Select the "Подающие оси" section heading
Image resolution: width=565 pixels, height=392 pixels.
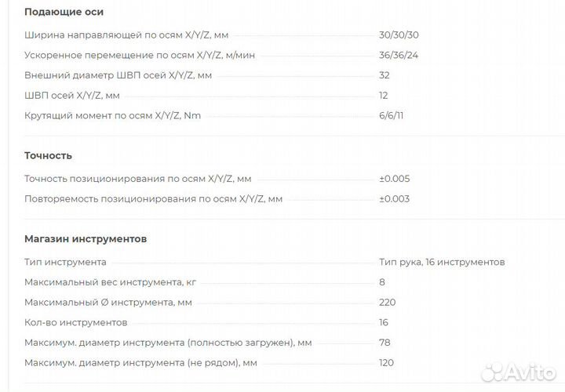tap(64, 12)
